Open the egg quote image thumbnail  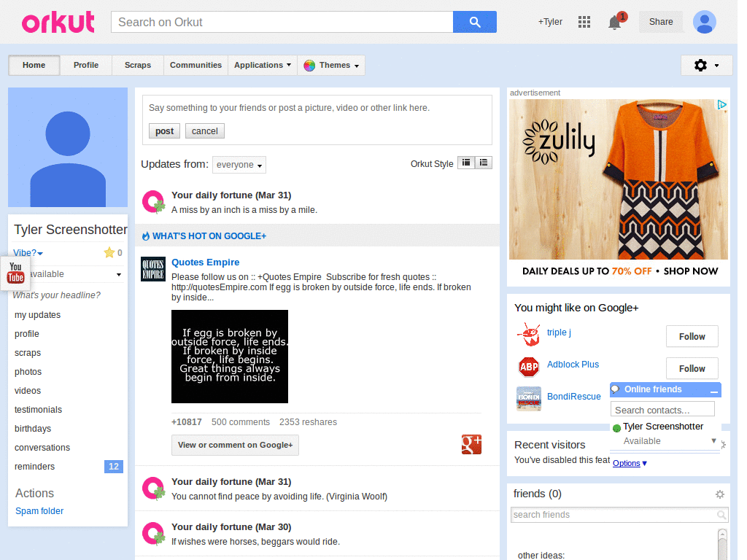(x=230, y=356)
